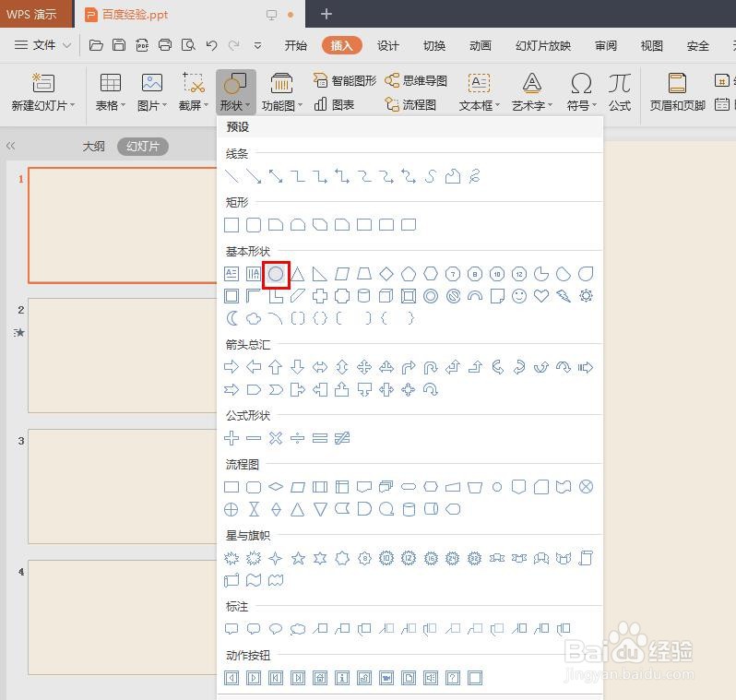Image resolution: width=736 pixels, height=700 pixels.
Task: Insert the right arrow block shape
Action: [231, 367]
